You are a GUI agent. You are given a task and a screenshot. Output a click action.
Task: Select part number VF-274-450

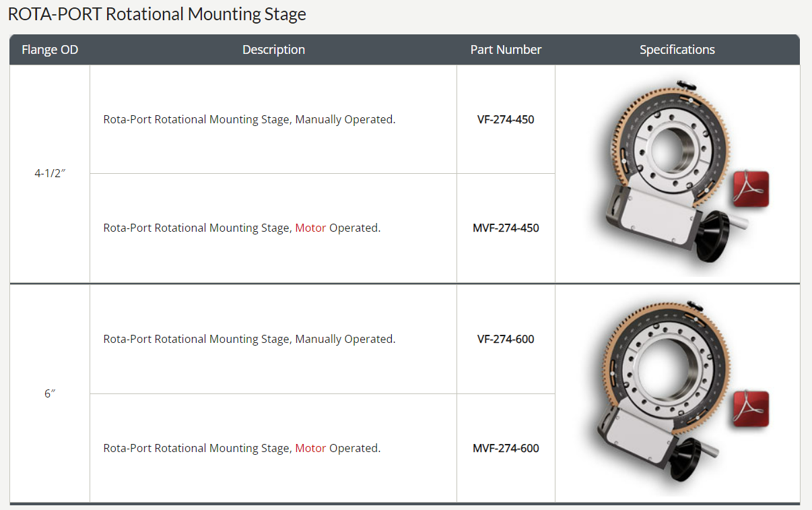tap(506, 119)
